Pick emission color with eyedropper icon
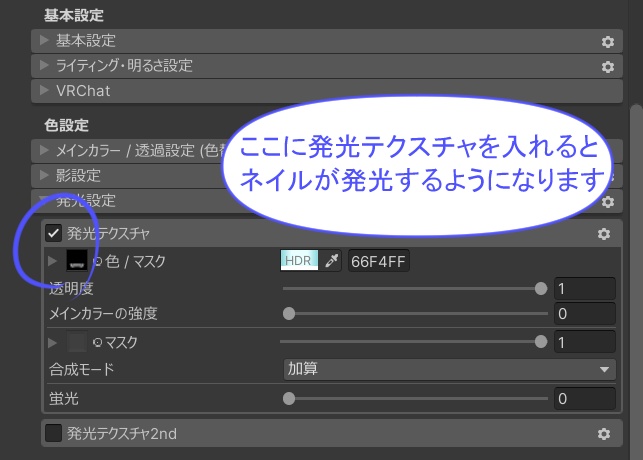643x460 pixels. click(x=331, y=261)
